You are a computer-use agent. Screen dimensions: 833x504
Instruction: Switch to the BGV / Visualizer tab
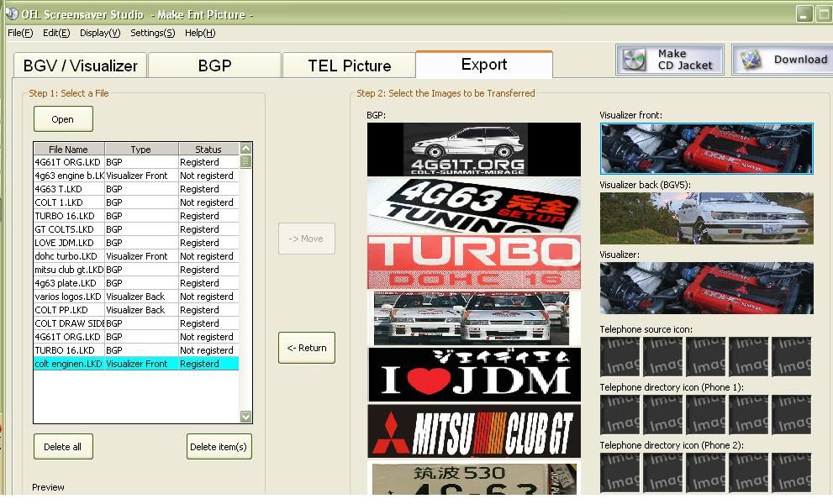(x=80, y=66)
